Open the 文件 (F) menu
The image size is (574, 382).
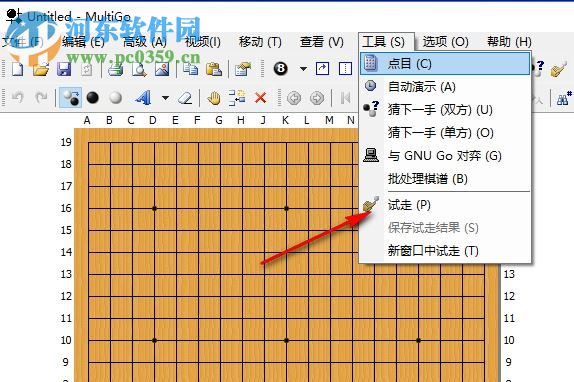point(23,42)
